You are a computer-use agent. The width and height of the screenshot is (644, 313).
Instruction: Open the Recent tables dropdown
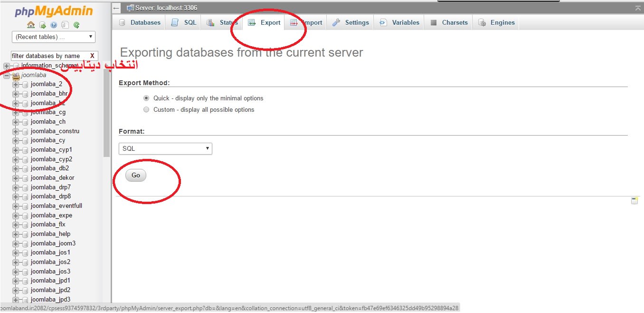click(x=53, y=37)
